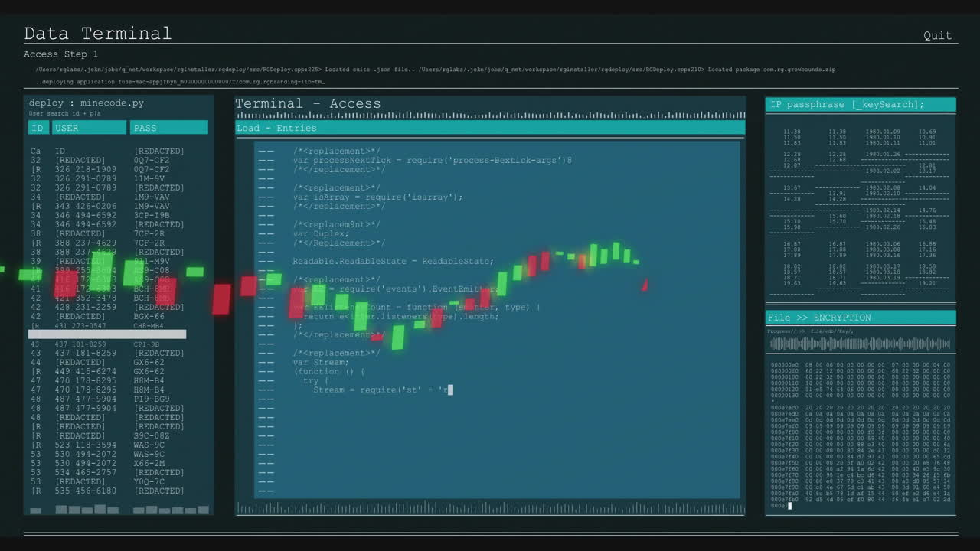Collapse the Load - Entries section

click(x=490, y=128)
